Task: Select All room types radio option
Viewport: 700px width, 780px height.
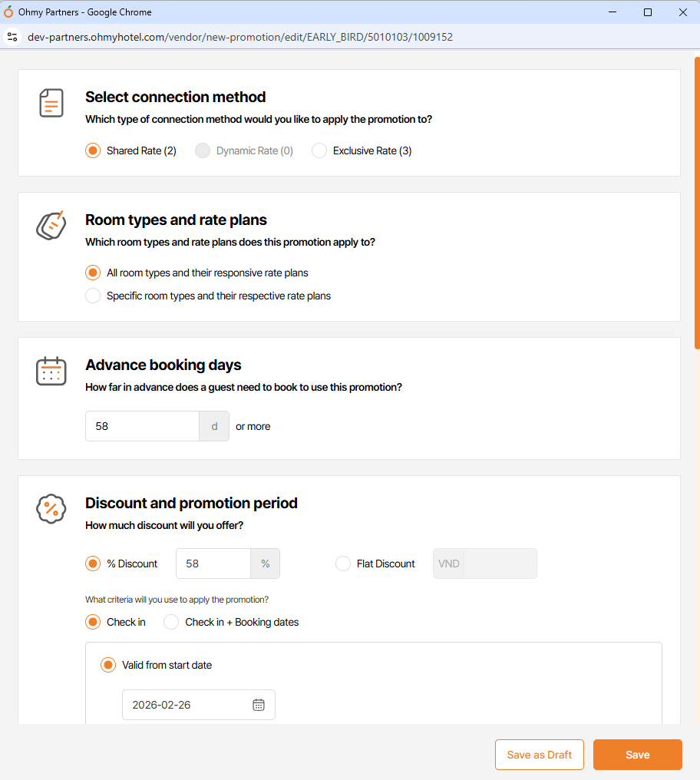Action: 93,273
